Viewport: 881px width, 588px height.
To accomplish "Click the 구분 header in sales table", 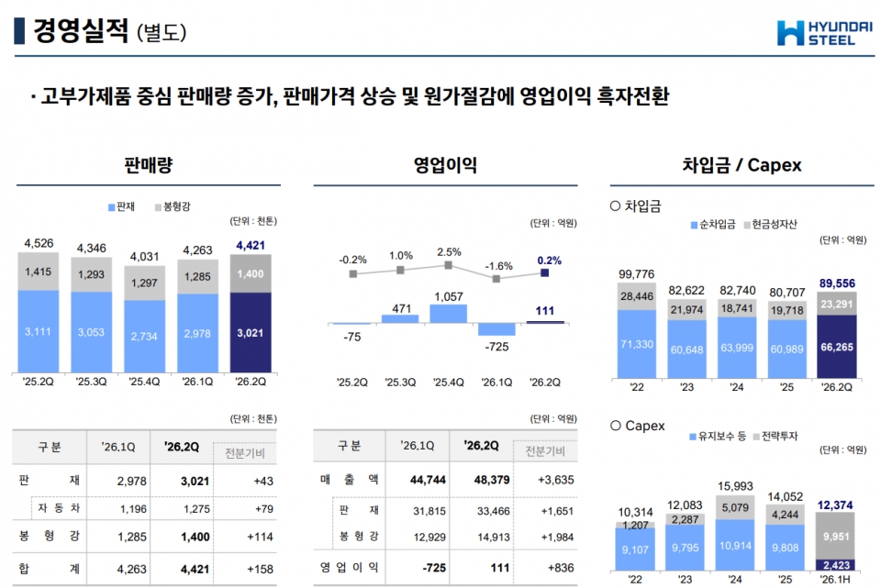I will (x=50, y=447).
